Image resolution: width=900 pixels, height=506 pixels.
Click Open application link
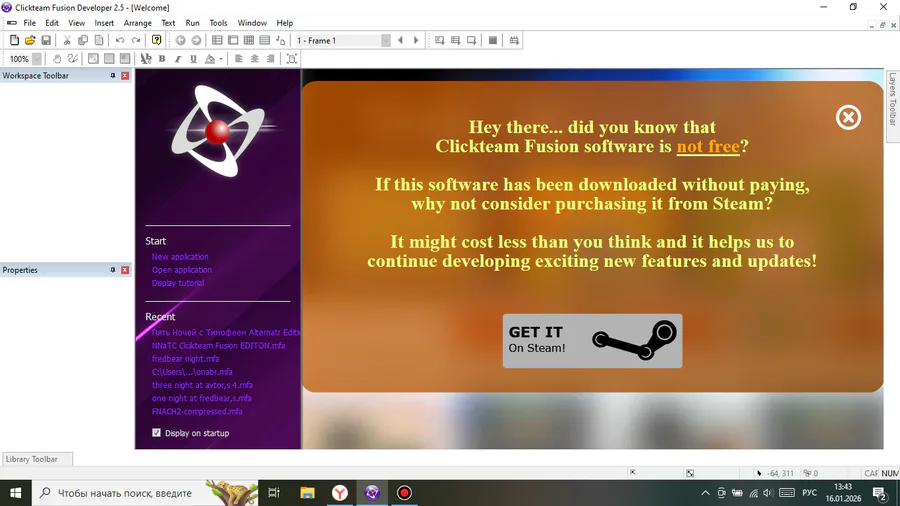coord(181,270)
